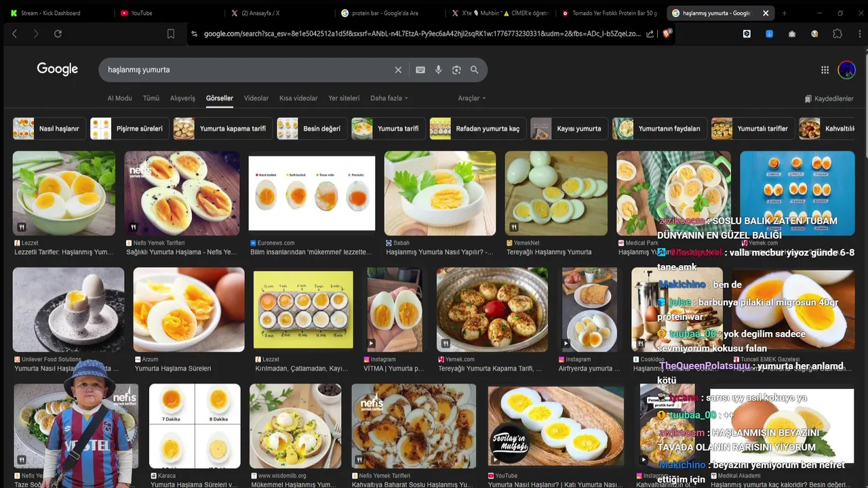Clear the search box with the X icon
Screen dimensions: 868x488
398,70
